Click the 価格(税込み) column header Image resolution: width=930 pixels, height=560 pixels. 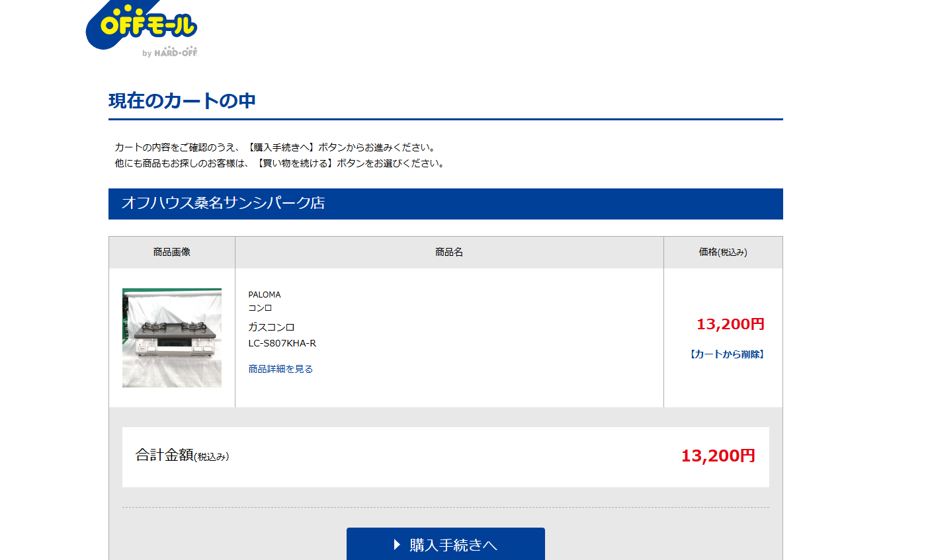[x=723, y=252]
